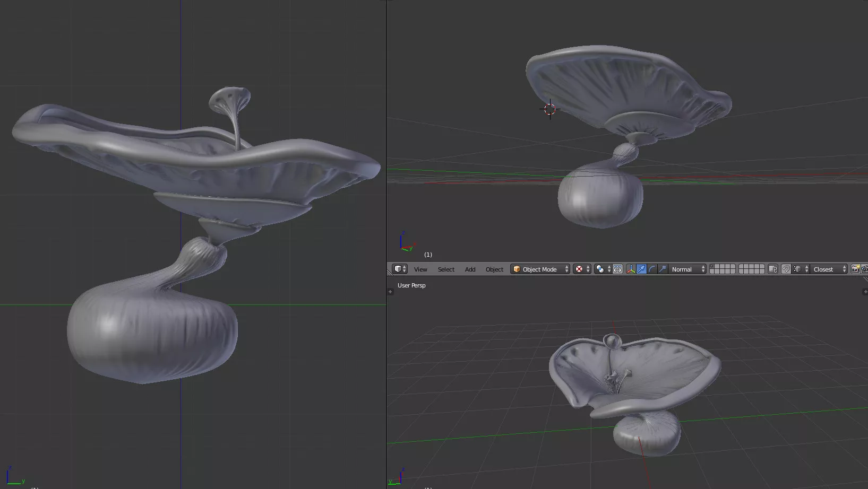Expand Normal transform orientation dropdown

pos(687,269)
